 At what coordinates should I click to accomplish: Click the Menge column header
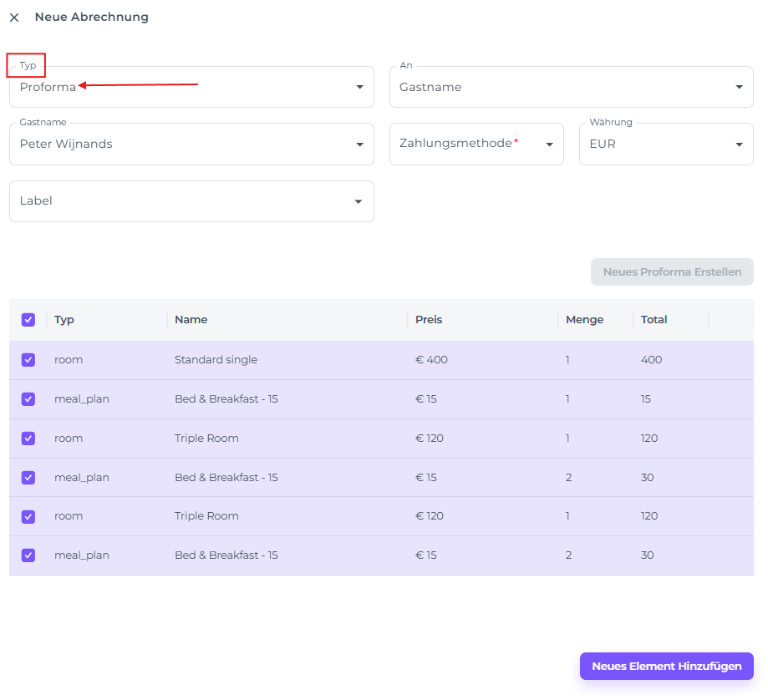584,320
